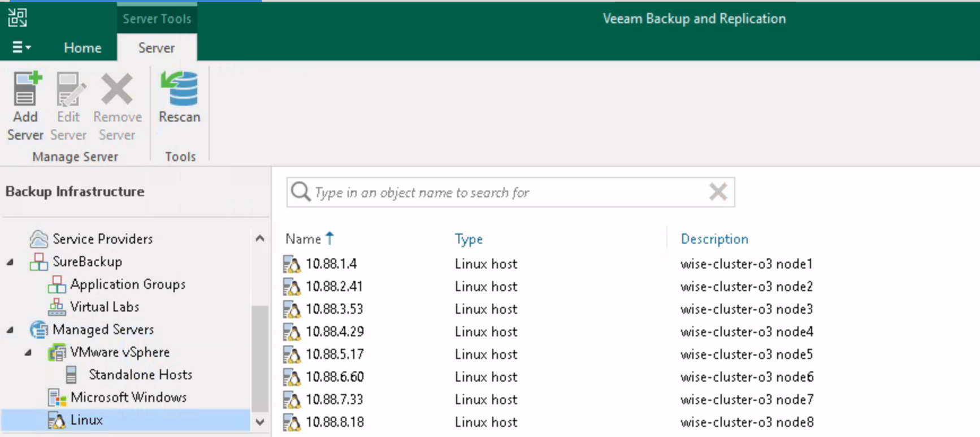Select the Linux tree node

click(x=86, y=420)
